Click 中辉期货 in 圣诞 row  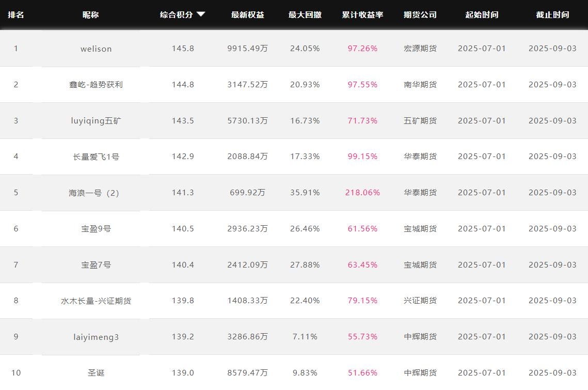420,373
